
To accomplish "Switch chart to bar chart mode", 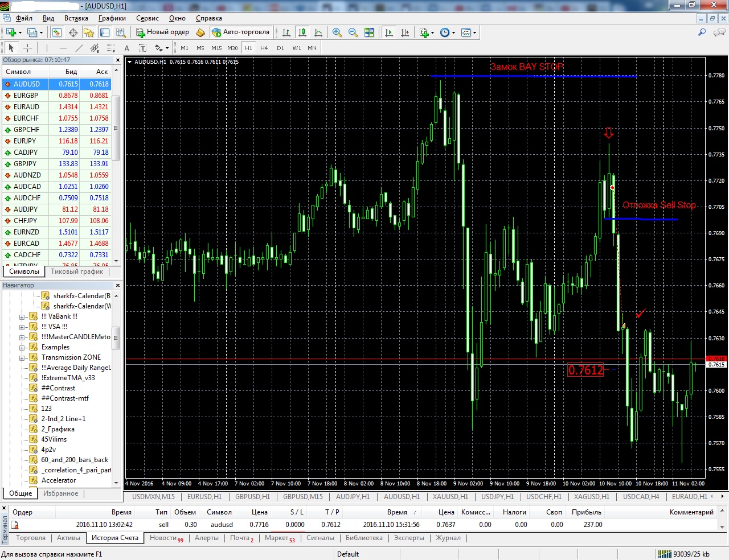I will coord(286,32).
